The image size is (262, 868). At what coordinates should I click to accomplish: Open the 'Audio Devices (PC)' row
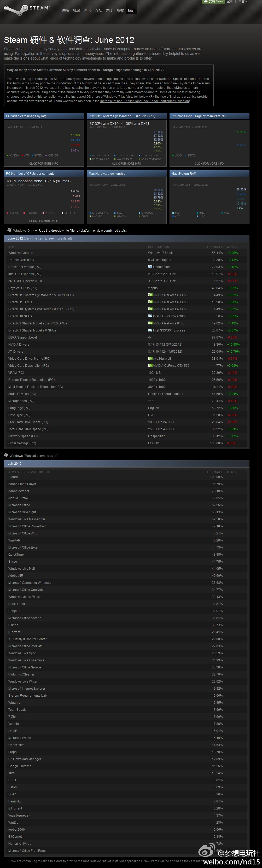pos(127,394)
